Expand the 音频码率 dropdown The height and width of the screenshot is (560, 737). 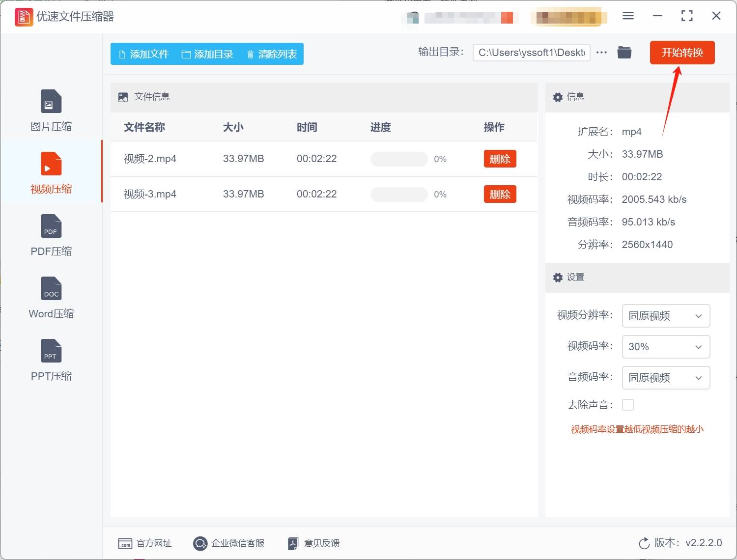666,378
